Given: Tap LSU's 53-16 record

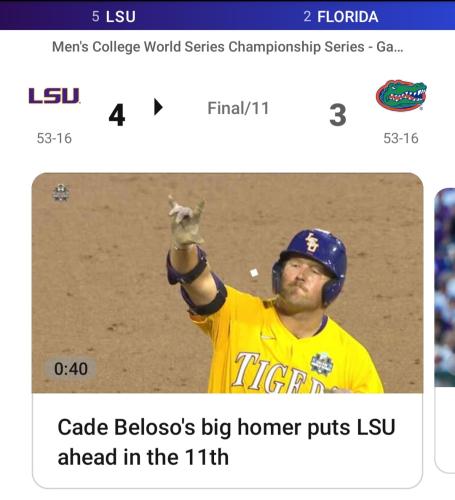Looking at the screenshot, I should 54,138.
